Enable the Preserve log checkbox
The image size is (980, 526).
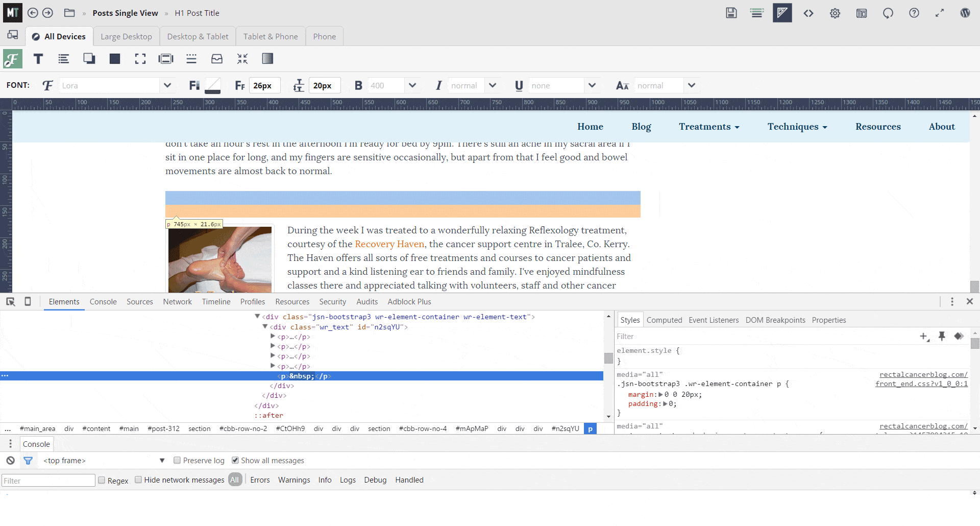click(177, 461)
